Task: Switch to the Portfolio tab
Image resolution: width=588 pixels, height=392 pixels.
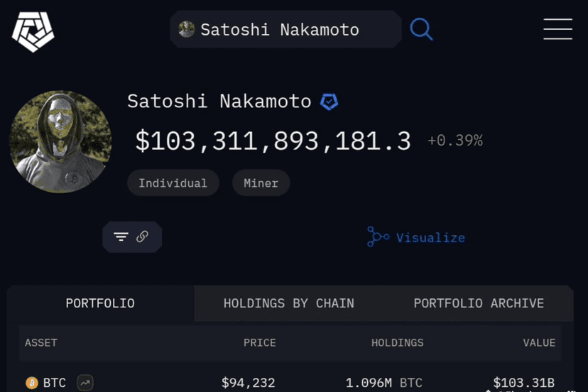Action: click(x=100, y=303)
